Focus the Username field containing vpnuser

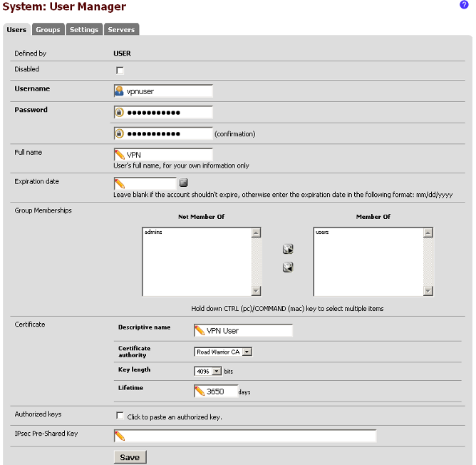click(163, 91)
